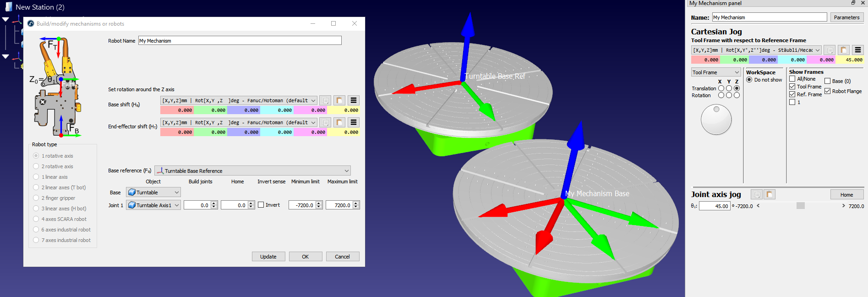Click the Home button in Joint axis jog

pyautogui.click(x=846, y=195)
